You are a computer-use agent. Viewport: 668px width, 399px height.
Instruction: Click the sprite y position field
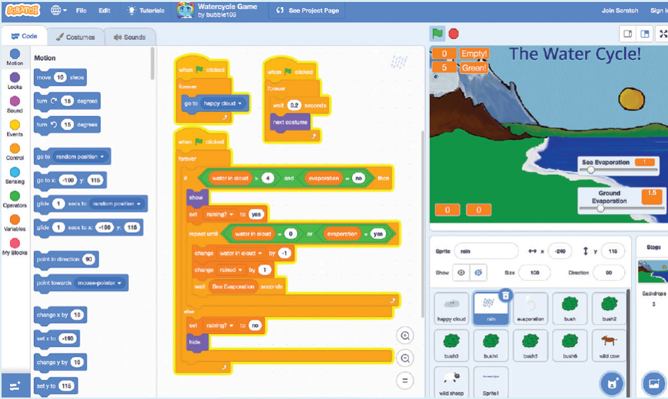coord(612,251)
